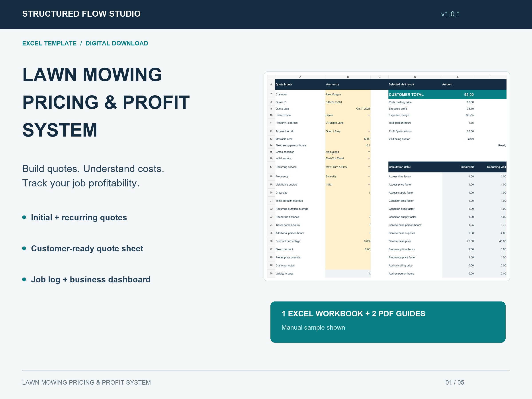
Task: Open the Grass condition dropdown arrow
Action: 369,152
